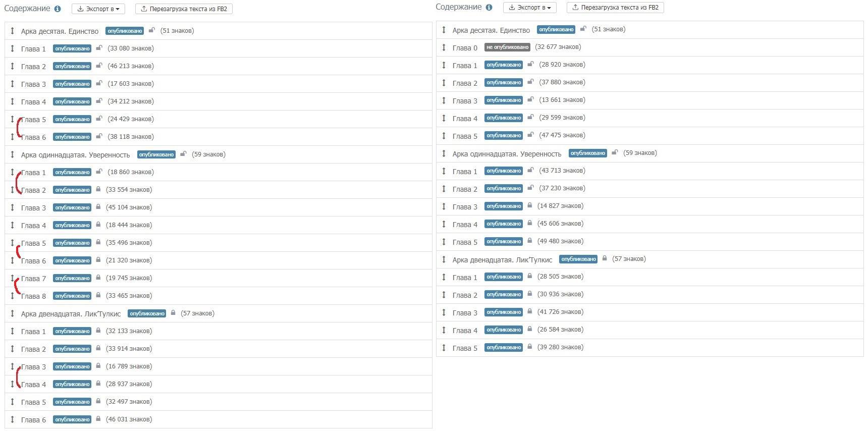Open Глава 4 with 28 937 знаков
Viewport: 868px width, 431px height.
33,385
